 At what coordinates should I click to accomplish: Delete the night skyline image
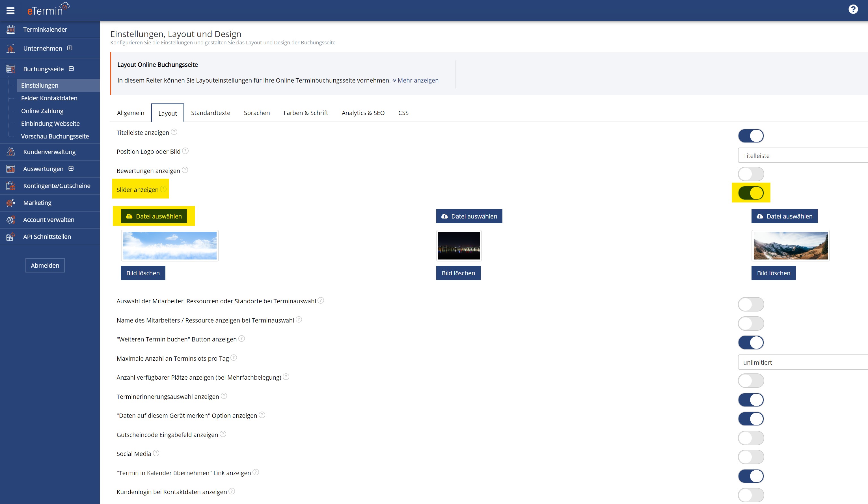tap(458, 273)
